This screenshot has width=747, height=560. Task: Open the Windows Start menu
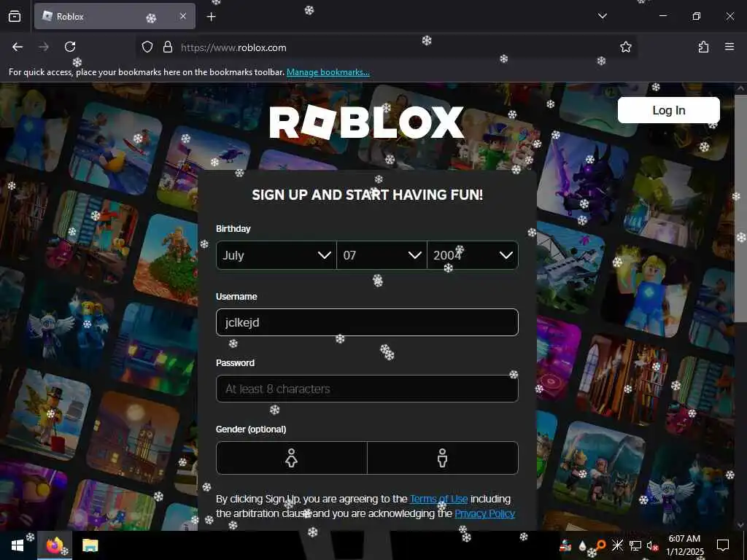pos(18,545)
